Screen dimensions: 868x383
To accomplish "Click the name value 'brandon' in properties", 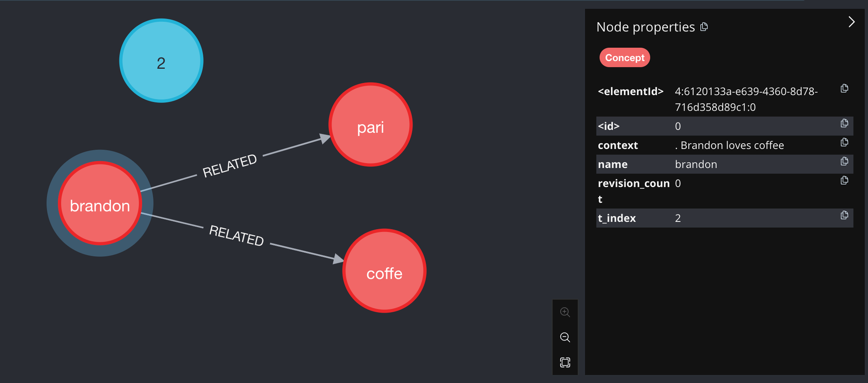I will pyautogui.click(x=696, y=165).
